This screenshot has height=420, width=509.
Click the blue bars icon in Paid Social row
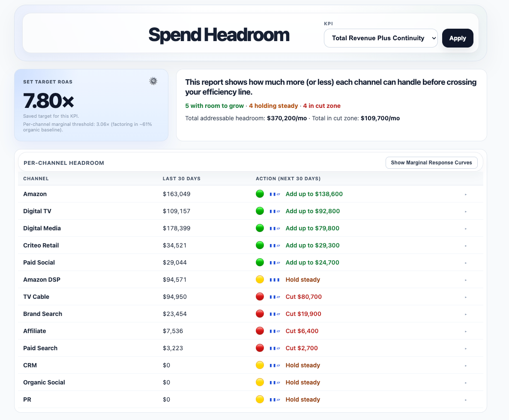coord(275,263)
